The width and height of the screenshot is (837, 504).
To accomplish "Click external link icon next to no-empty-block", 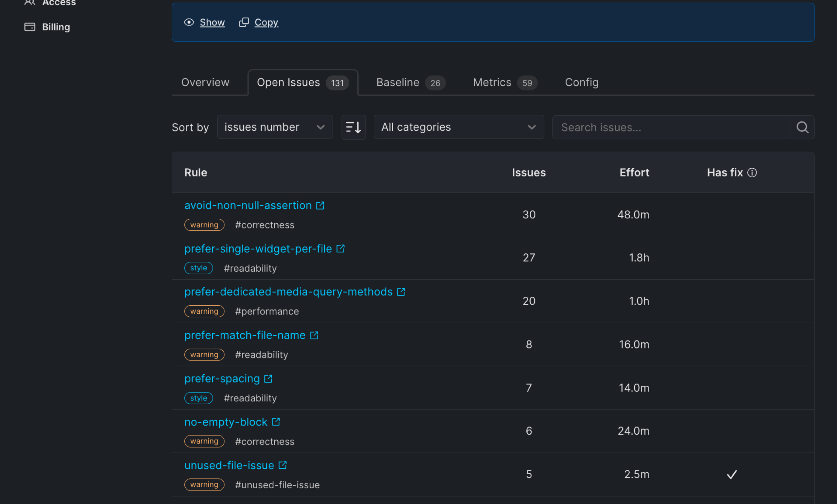I will point(276,422).
